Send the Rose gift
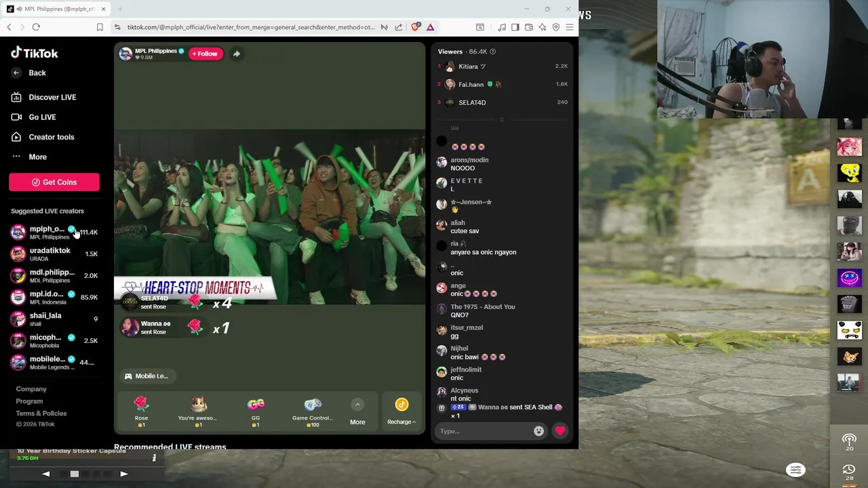The image size is (868, 488). [141, 411]
